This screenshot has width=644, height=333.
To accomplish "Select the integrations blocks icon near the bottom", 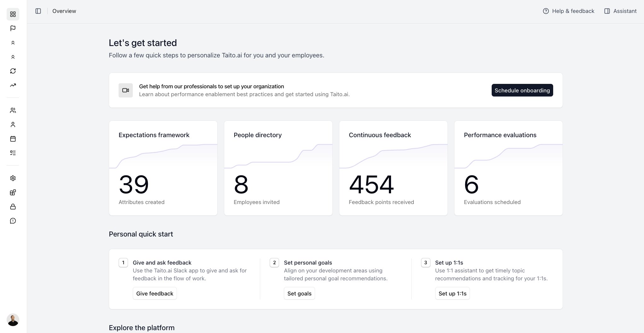I will point(13,192).
